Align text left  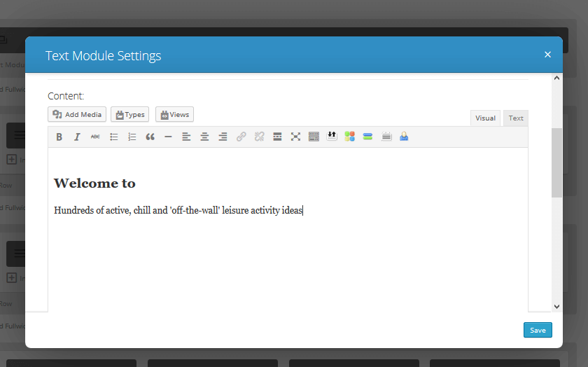coord(186,137)
